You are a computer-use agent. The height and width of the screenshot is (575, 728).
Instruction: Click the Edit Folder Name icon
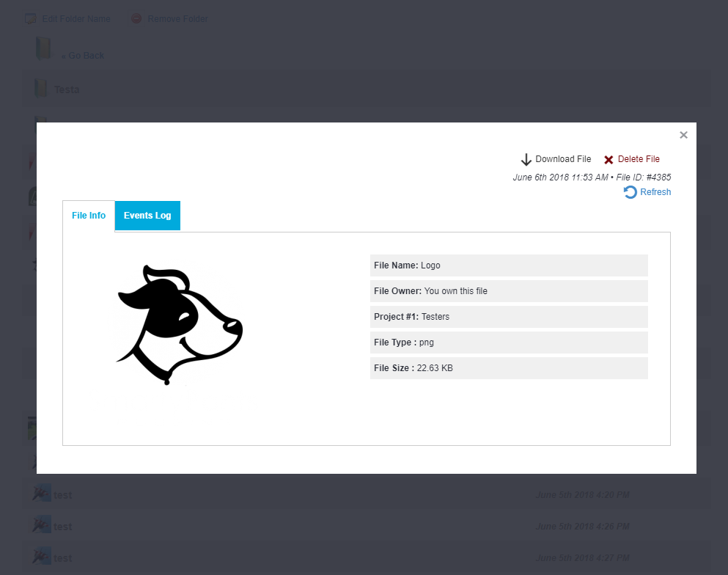pos(31,19)
